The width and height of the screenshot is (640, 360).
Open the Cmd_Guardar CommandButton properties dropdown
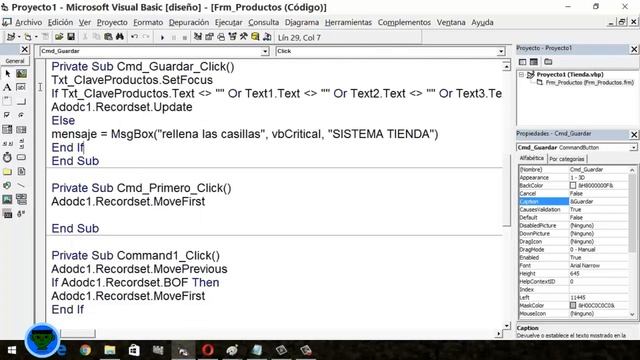coord(633,147)
